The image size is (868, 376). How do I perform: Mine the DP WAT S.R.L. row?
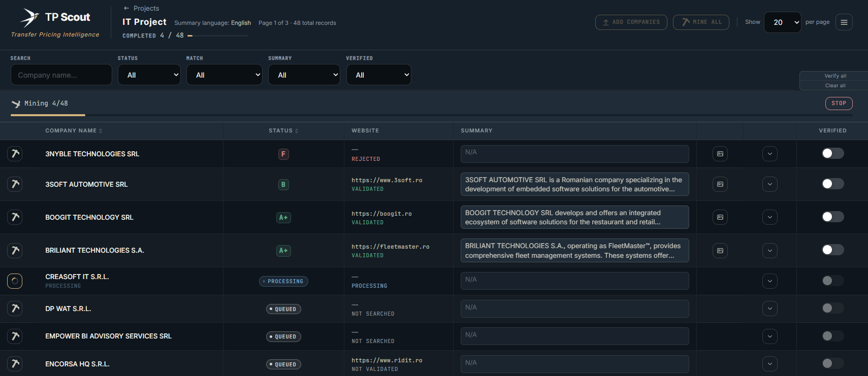15,309
